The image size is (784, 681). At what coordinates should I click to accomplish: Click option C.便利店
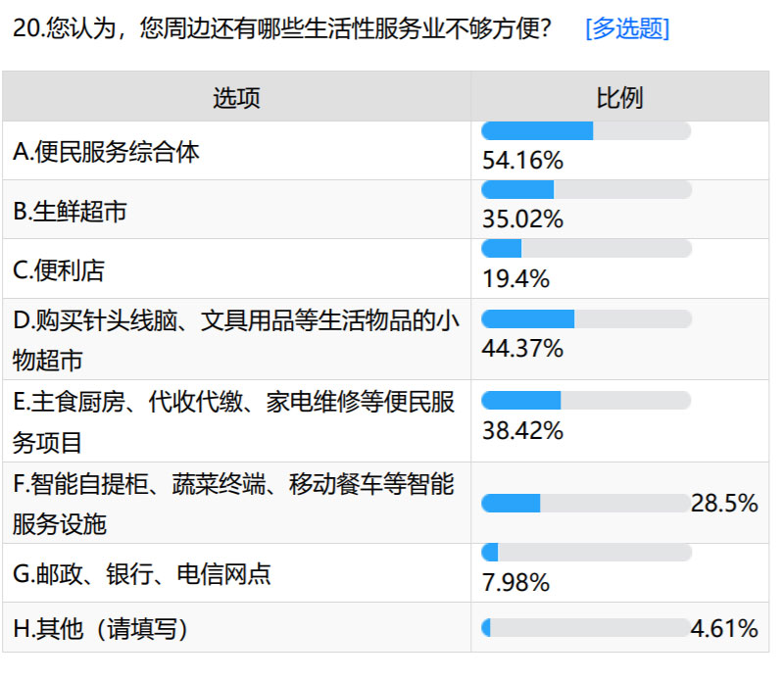tap(59, 268)
